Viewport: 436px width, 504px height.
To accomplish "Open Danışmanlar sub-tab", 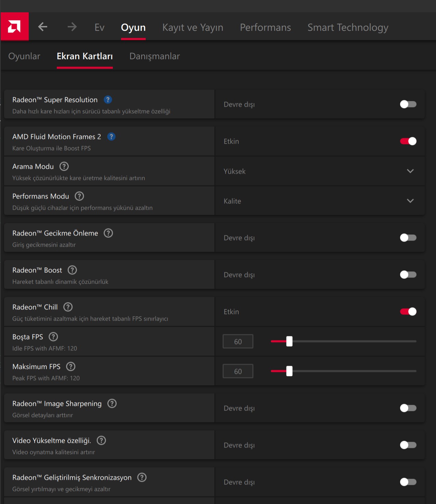I will click(x=155, y=56).
